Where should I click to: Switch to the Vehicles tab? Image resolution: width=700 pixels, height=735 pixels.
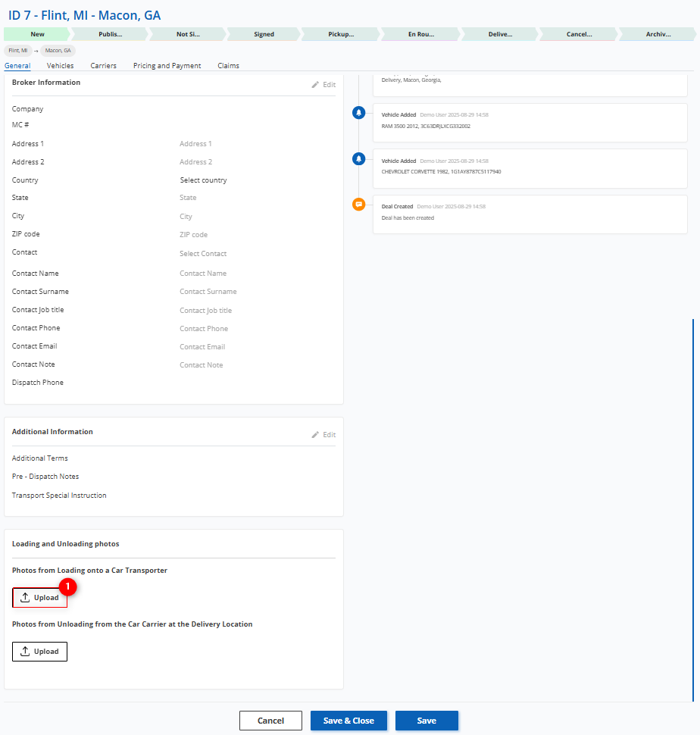(61, 66)
